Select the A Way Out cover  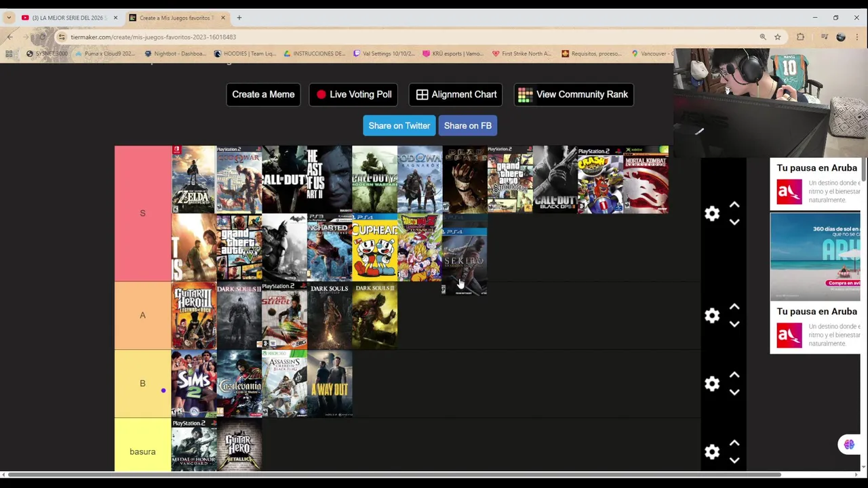[x=330, y=384]
